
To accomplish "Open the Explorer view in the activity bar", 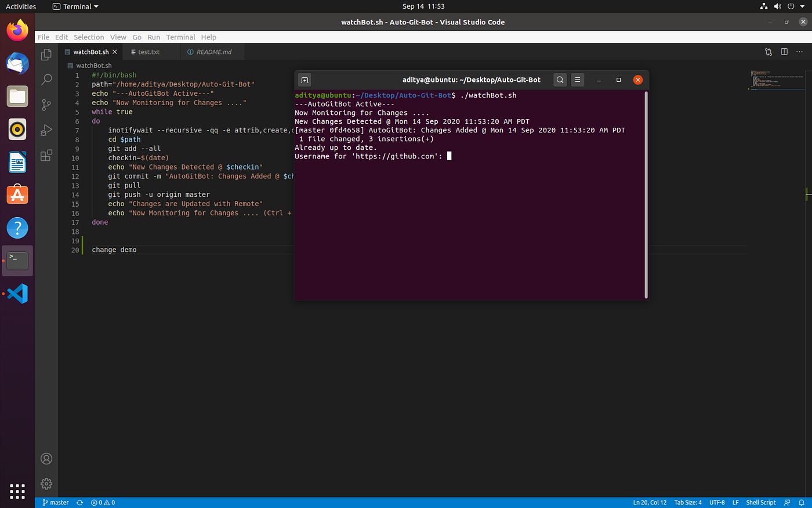I will point(46,55).
